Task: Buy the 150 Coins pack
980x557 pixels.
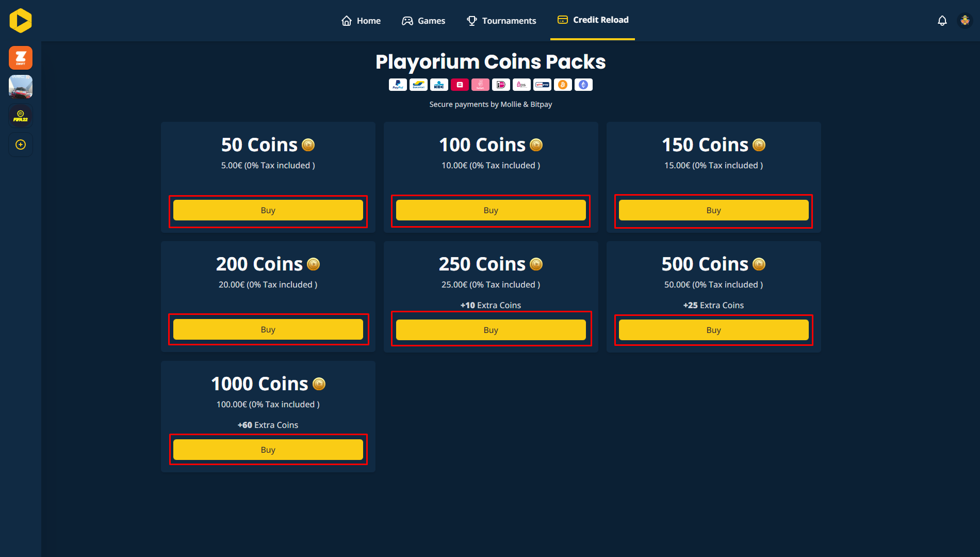Action: [x=714, y=210]
